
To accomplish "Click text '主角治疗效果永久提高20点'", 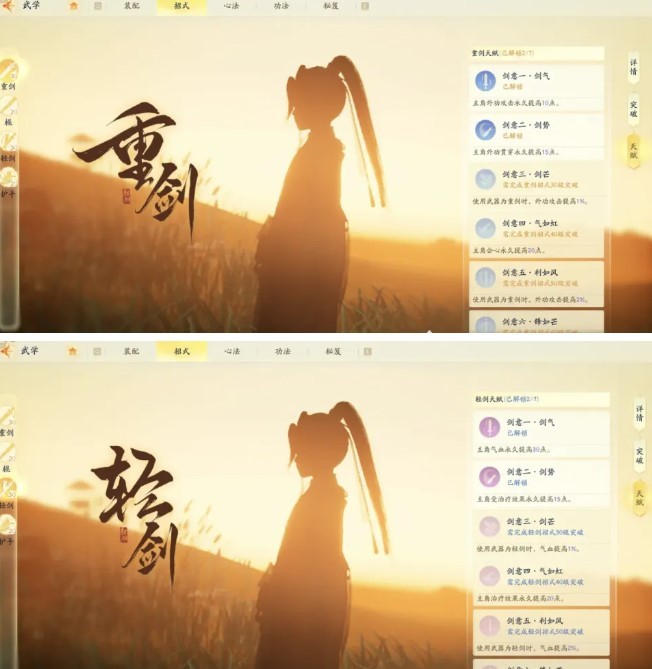I will coord(521,599).
